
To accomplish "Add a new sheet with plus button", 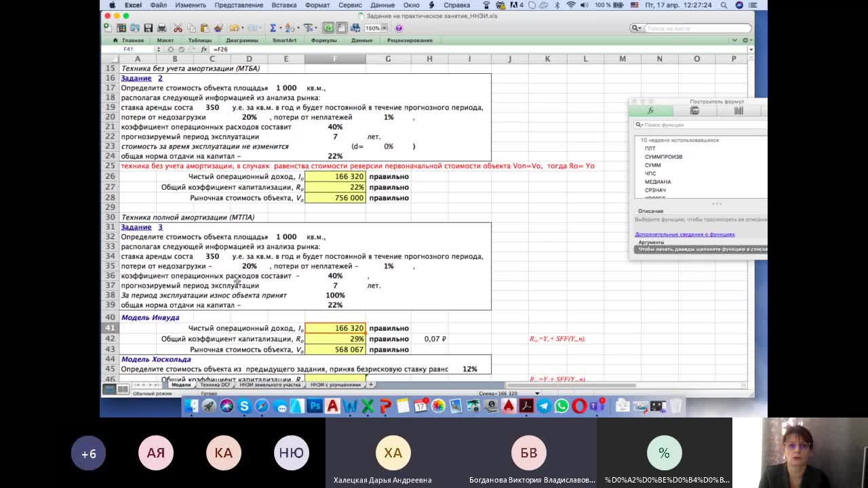I will tap(371, 384).
